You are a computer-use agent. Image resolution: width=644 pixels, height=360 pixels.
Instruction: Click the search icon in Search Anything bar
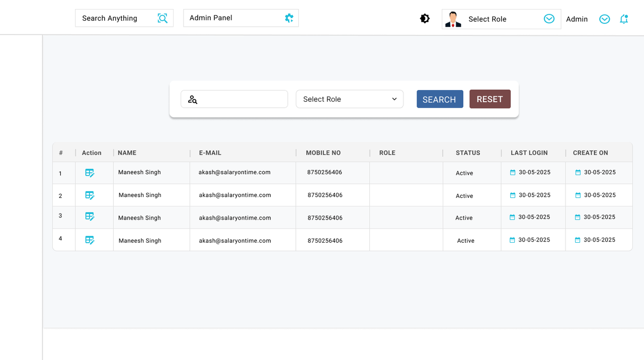coord(162,18)
